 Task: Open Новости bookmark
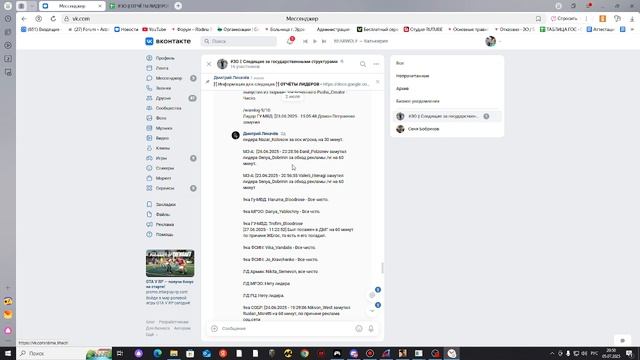pyautogui.click(x=126, y=29)
